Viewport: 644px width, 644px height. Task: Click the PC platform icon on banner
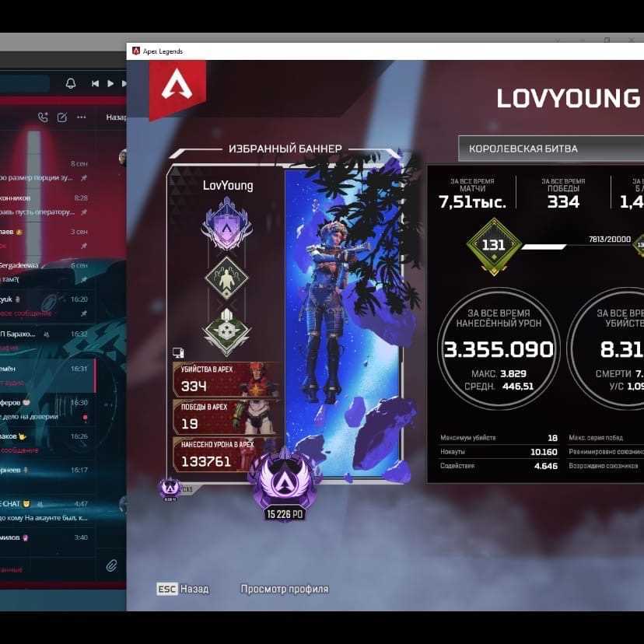click(178, 353)
